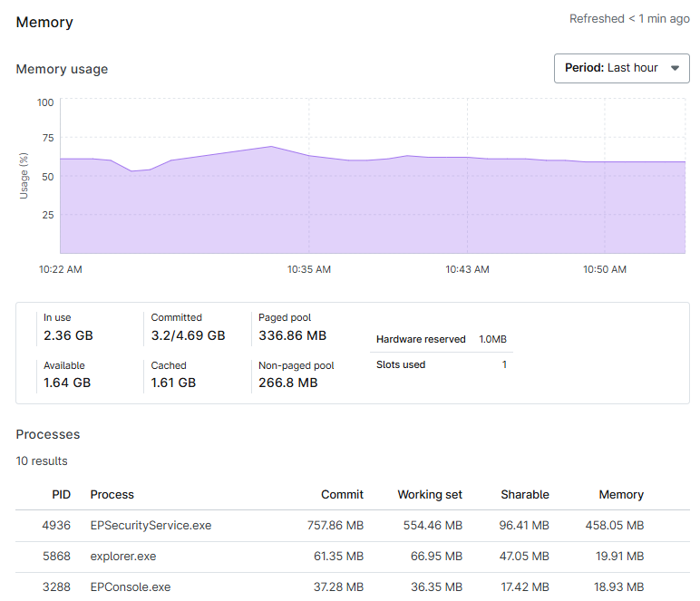Click the 10 results count label
The width and height of the screenshot is (700, 601).
[x=42, y=461]
